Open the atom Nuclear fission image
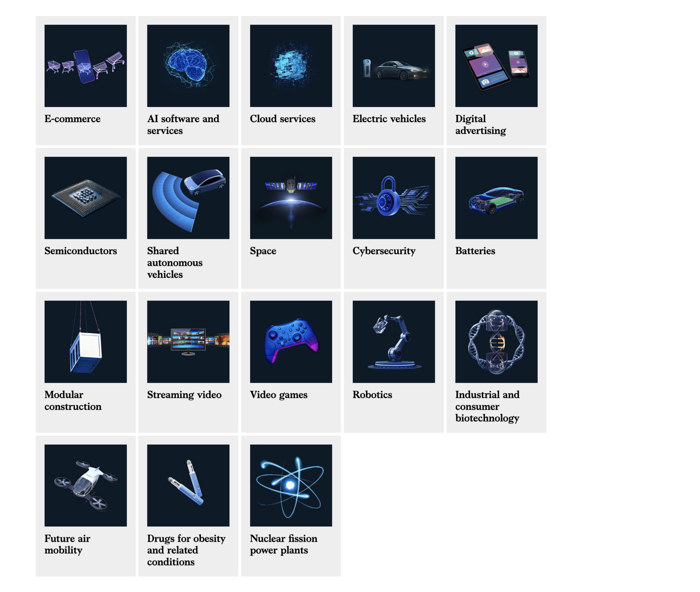The height and width of the screenshot is (592, 700). (291, 485)
